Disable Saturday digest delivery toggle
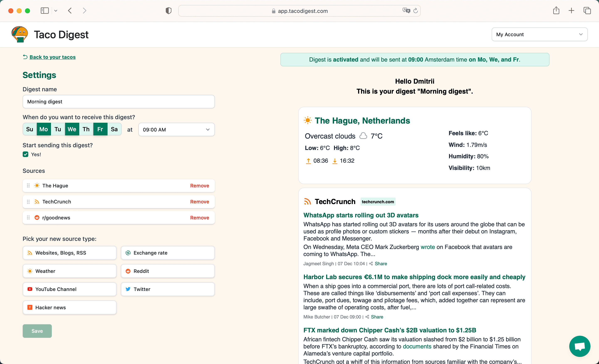Image resolution: width=599 pixels, height=364 pixels. (114, 129)
